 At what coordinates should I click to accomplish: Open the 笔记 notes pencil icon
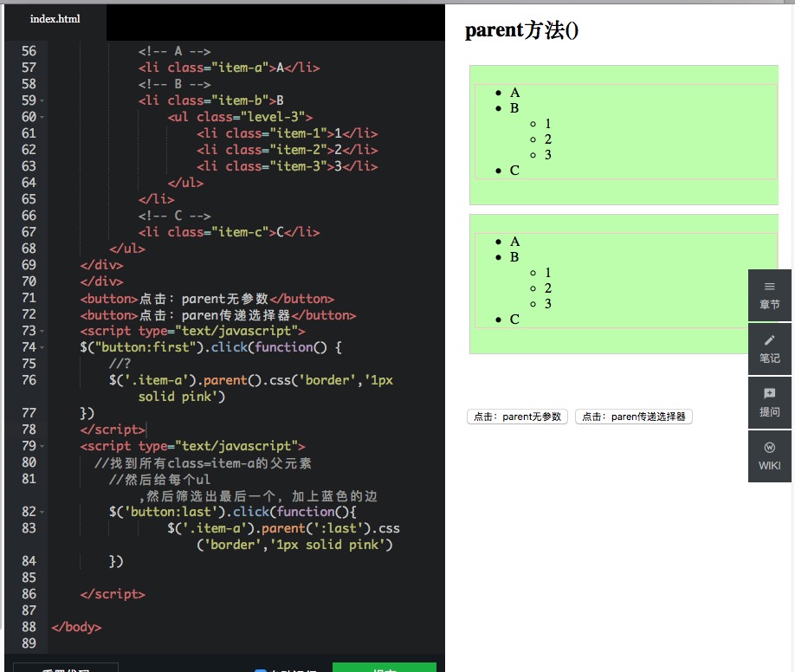[x=769, y=349]
